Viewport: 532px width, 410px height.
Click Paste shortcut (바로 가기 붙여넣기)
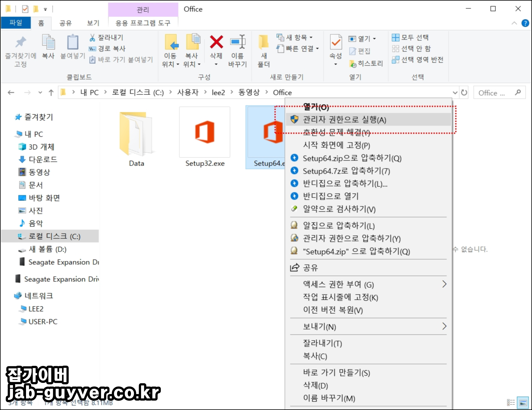[121, 59]
